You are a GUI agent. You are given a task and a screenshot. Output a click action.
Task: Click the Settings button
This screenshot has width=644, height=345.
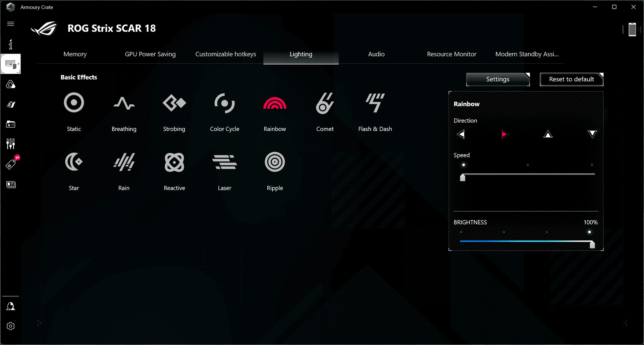[x=498, y=79]
